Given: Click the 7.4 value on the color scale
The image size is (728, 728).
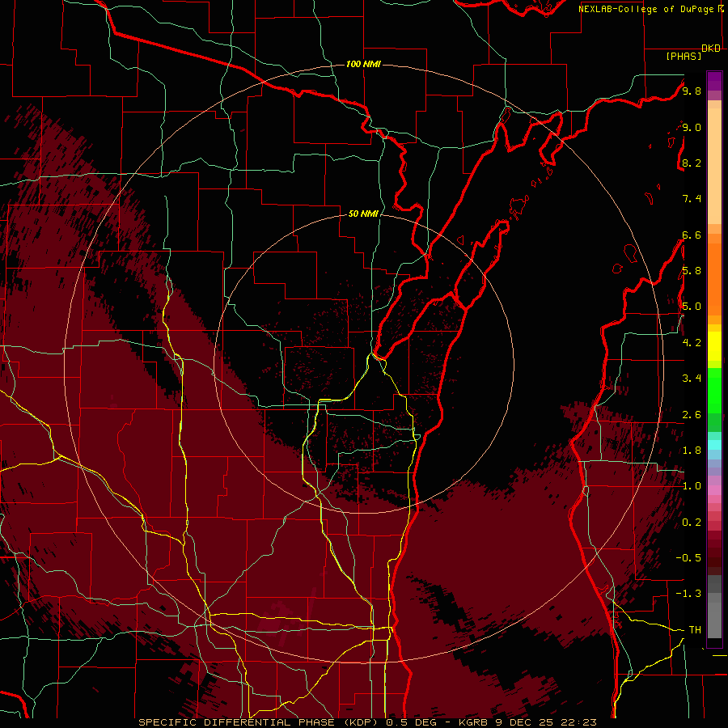Looking at the screenshot, I should pyautogui.click(x=692, y=199).
